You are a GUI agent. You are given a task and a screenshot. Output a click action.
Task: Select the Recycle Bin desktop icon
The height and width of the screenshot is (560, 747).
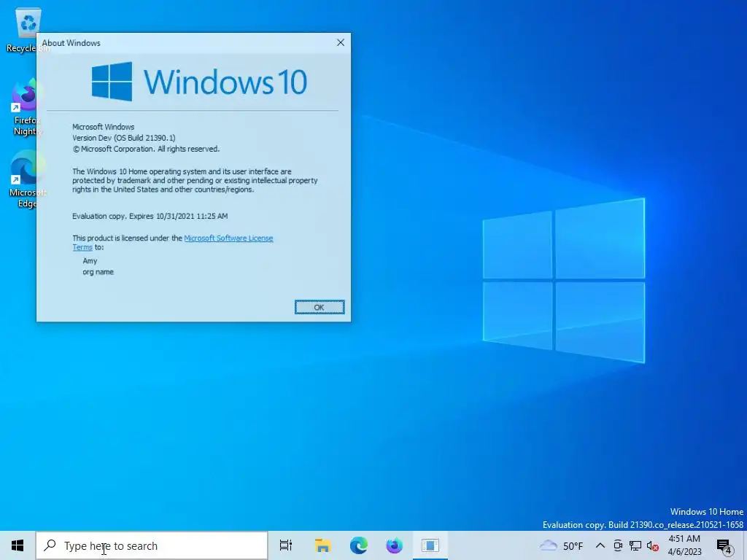[27, 30]
